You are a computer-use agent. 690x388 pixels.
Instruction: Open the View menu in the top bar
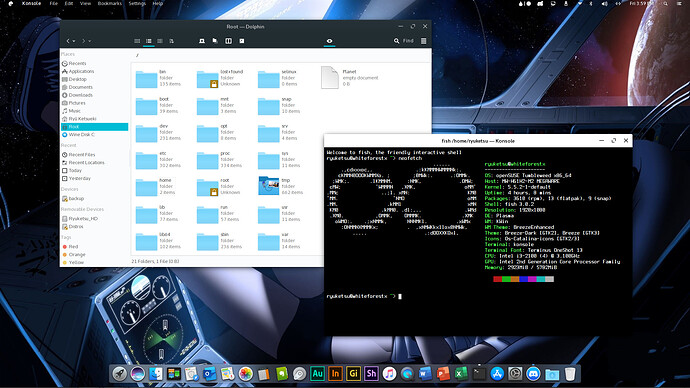pyautogui.click(x=85, y=3)
